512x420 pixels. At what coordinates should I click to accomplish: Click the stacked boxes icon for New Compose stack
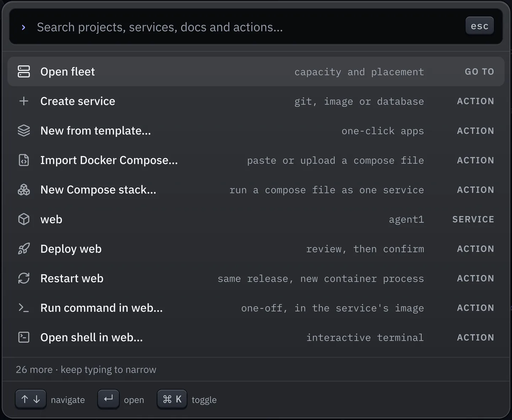pos(24,189)
